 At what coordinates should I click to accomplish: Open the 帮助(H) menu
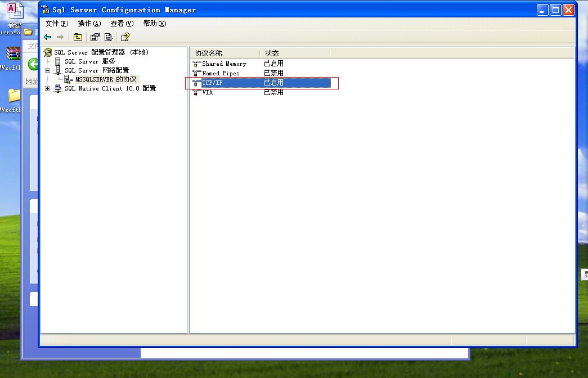[155, 24]
